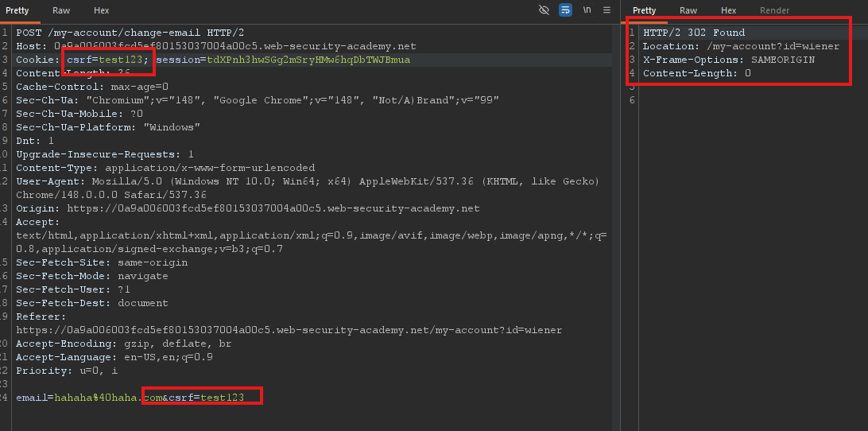The height and width of the screenshot is (431, 868).
Task: Click the Referer URL line
Action: [289, 330]
